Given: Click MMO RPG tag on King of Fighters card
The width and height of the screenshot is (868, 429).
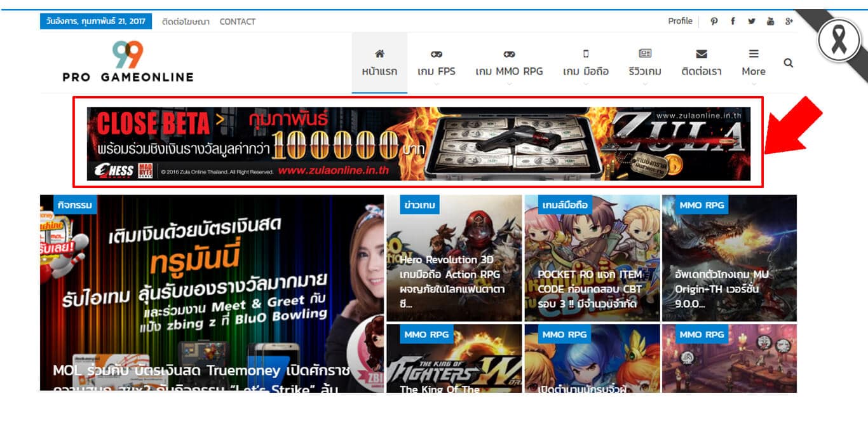Looking at the screenshot, I should point(426,334).
